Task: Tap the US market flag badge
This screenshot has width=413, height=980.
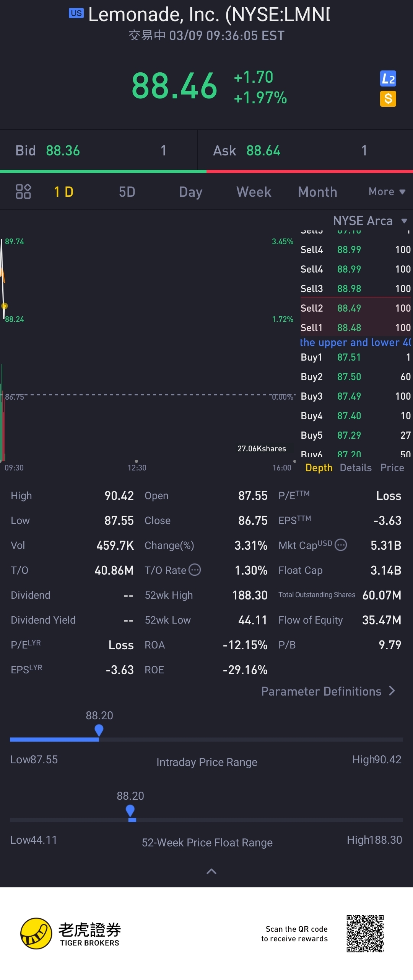Action: pyautogui.click(x=76, y=13)
